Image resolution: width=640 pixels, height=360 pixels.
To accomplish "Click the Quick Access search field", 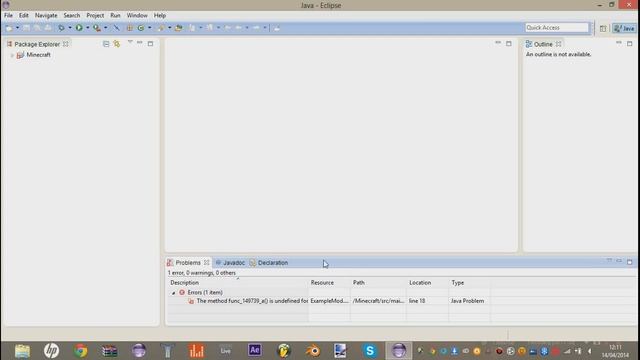I will [x=557, y=27].
